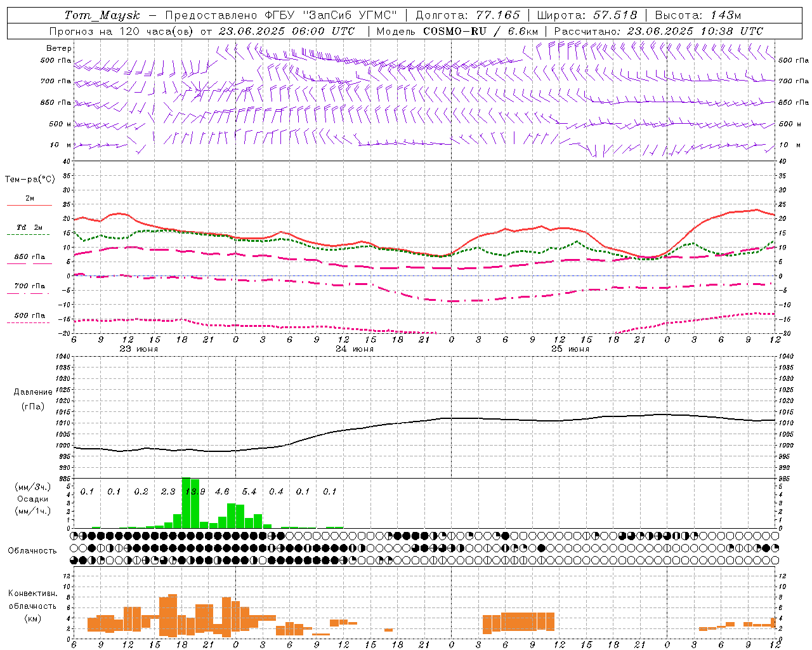
Task: Click "Прогноз на 120 часа(ов)" forecast text
Action: point(122,31)
